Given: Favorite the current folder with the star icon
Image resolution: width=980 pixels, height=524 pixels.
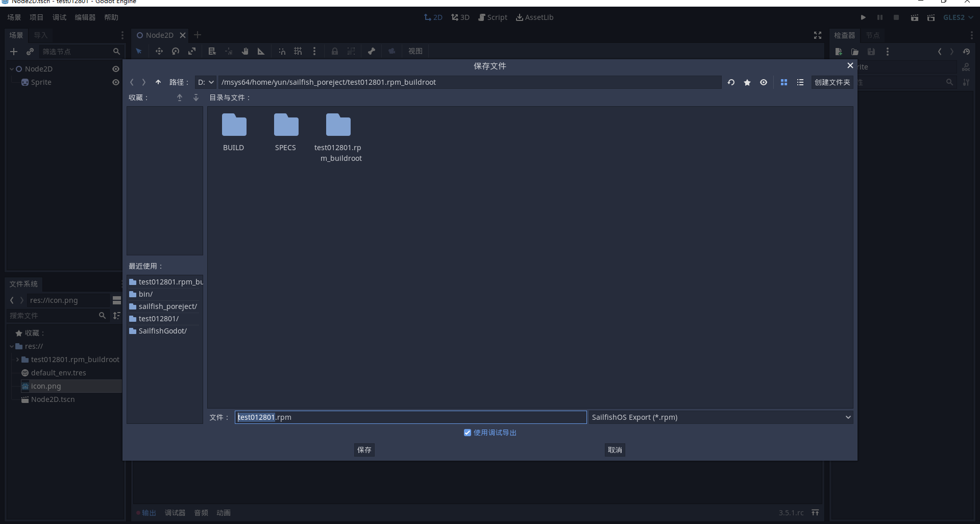Looking at the screenshot, I should tap(747, 82).
